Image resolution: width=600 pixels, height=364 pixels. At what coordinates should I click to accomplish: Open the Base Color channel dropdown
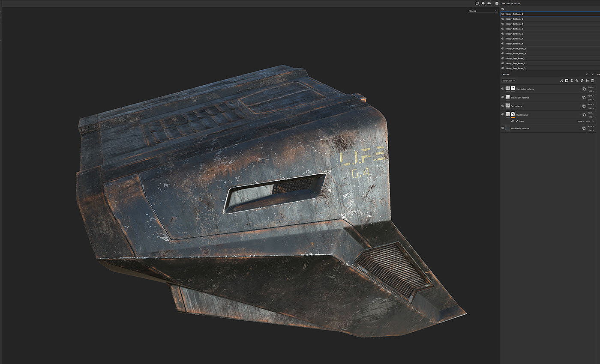point(509,81)
